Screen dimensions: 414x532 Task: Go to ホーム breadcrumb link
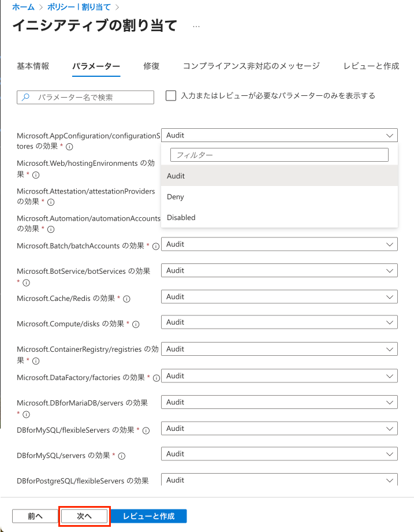coord(23,7)
